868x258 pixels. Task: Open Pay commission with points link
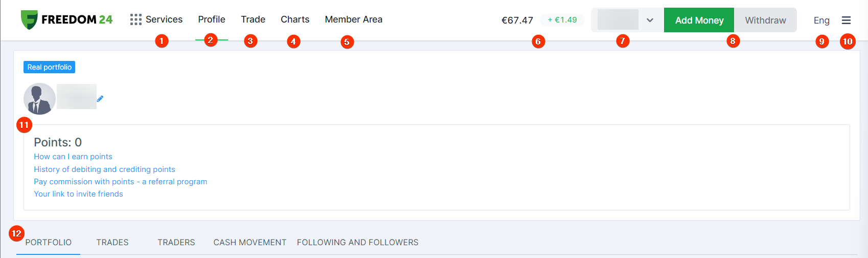(120, 182)
